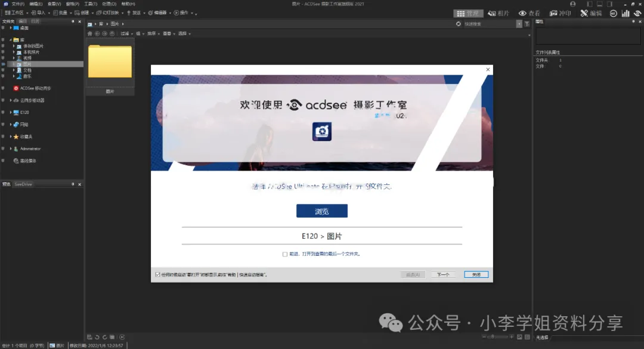Image resolution: width=644 pixels, height=349 pixels.
Task: Click the 预览 preview tab
Action: [7, 184]
